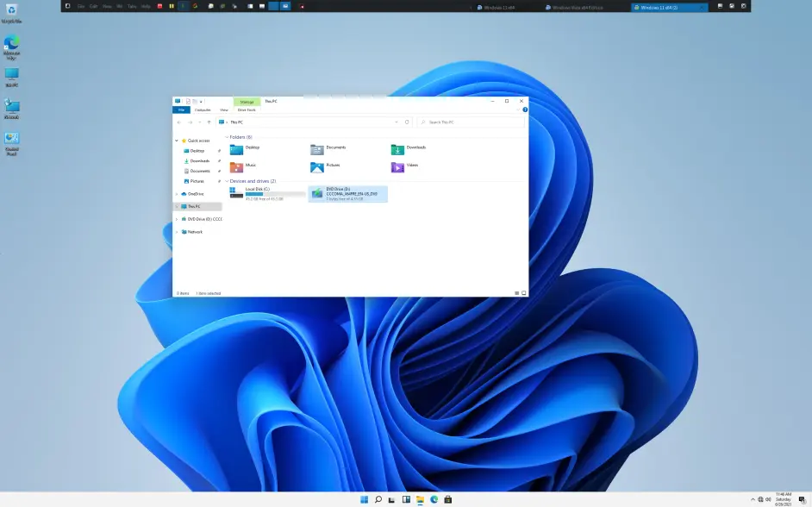
Task: Switch to the first Windows 11 x64 VM tab
Action: (499, 7)
